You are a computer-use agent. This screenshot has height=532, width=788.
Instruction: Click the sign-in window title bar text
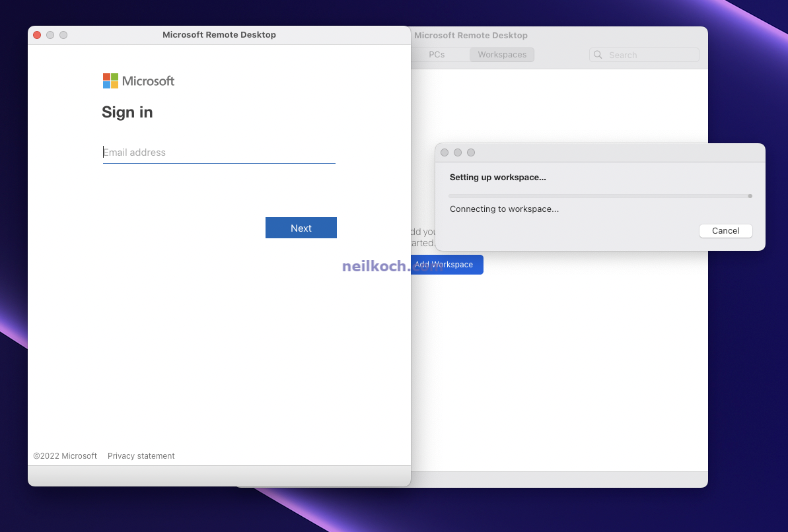[219, 35]
